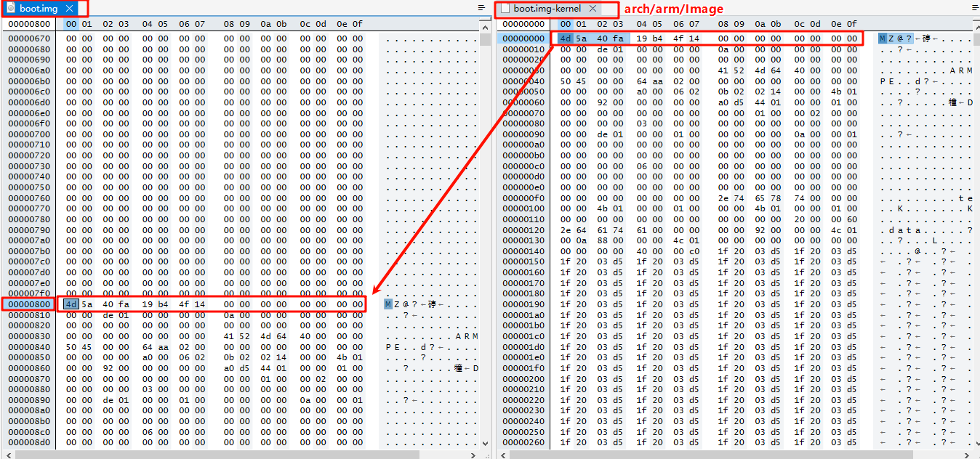
Task: Select offset row 00000800 in boot.img
Action: (29, 304)
